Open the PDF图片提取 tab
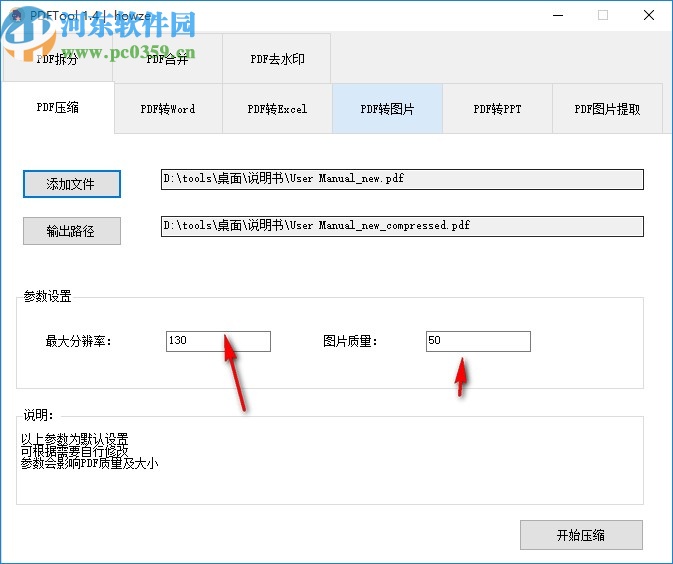 607,109
